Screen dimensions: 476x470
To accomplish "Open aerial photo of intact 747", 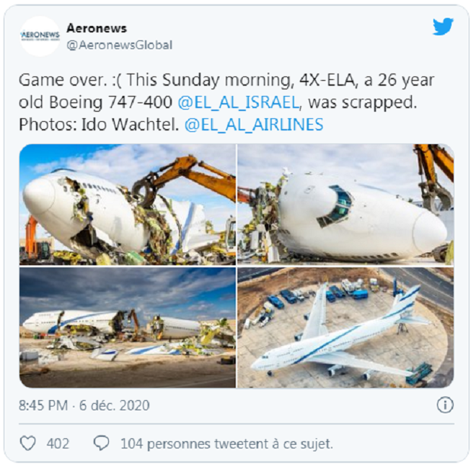I will tap(345, 327).
